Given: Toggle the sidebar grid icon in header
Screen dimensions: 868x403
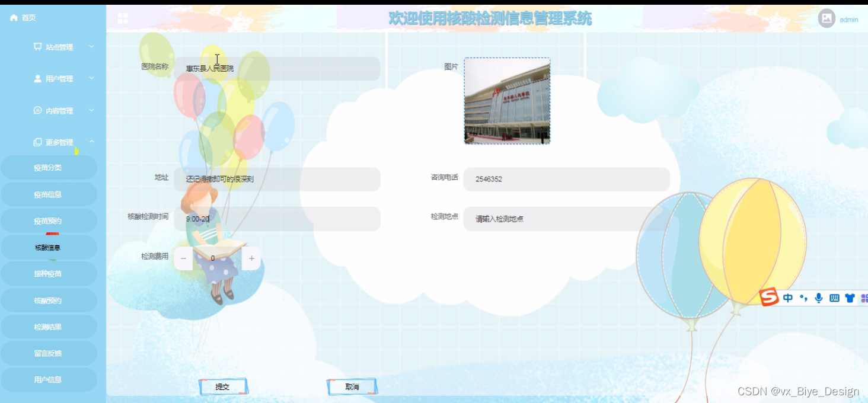Looking at the screenshot, I should (x=123, y=18).
